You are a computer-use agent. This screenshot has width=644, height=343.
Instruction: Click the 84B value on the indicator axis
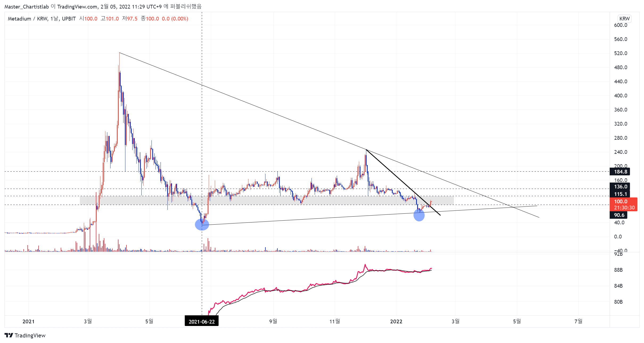(x=618, y=286)
